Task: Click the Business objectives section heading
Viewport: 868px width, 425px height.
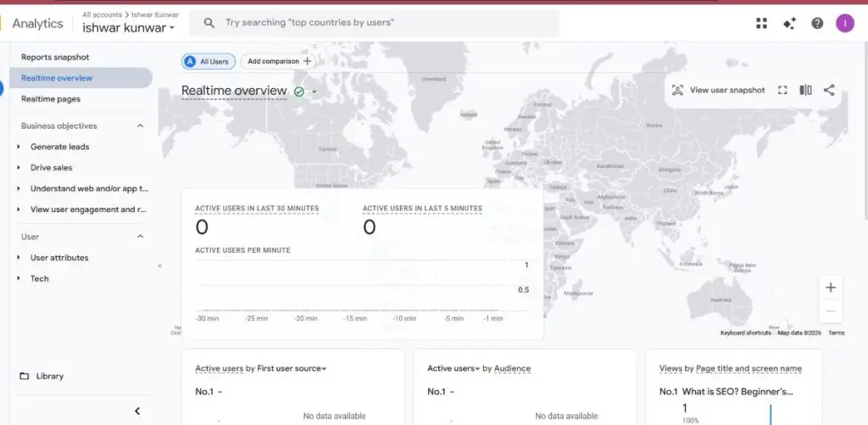Action: [x=59, y=126]
